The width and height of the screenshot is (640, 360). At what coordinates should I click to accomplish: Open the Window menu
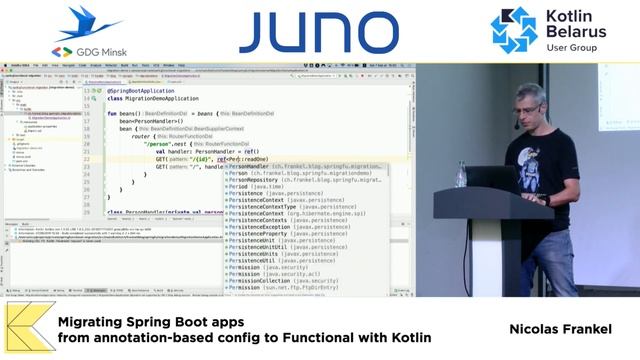click(x=169, y=65)
